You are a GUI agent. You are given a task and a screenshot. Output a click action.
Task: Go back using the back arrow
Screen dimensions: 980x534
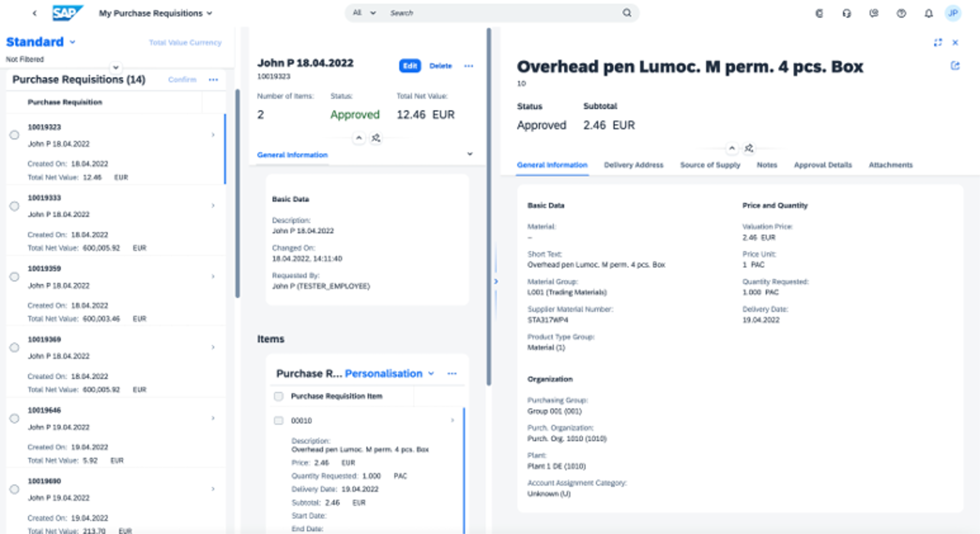point(35,13)
